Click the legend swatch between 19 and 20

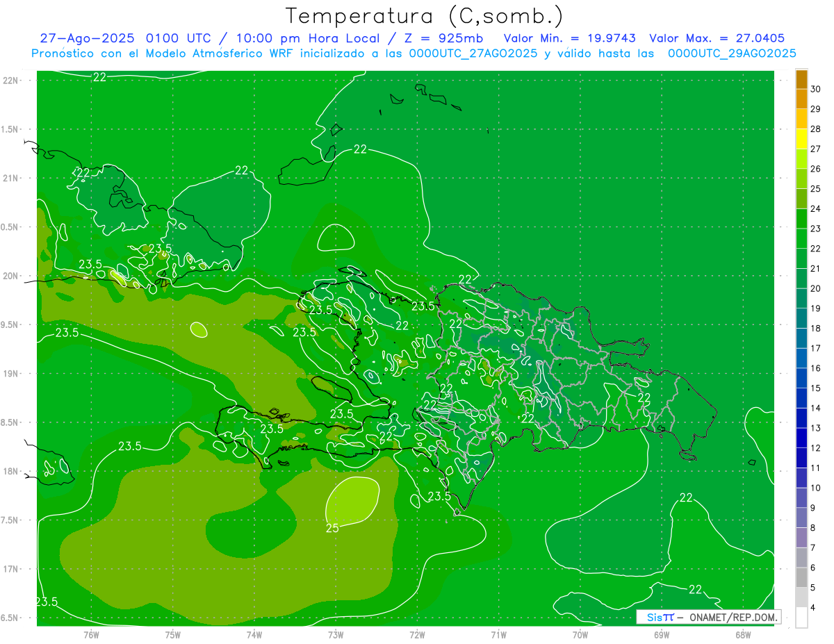(x=801, y=299)
